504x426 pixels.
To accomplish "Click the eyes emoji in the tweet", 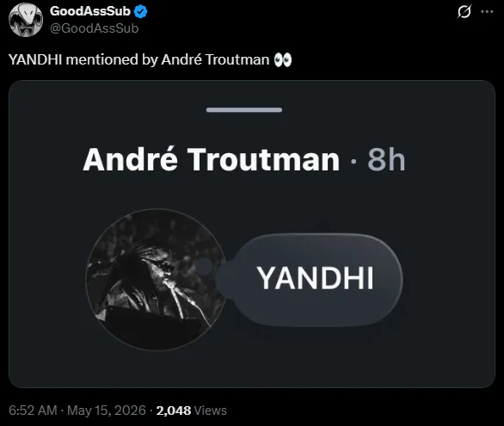I will pos(283,60).
